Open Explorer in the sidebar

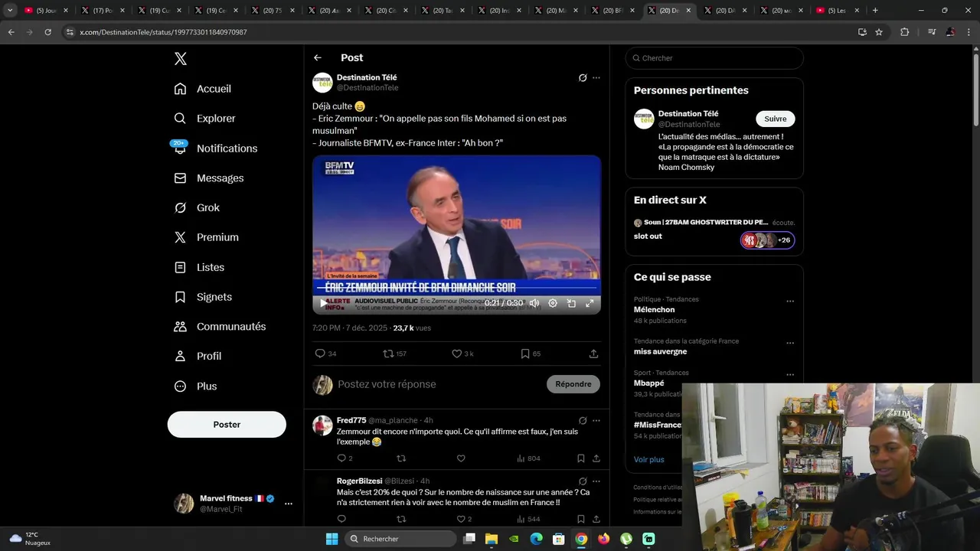click(x=205, y=119)
